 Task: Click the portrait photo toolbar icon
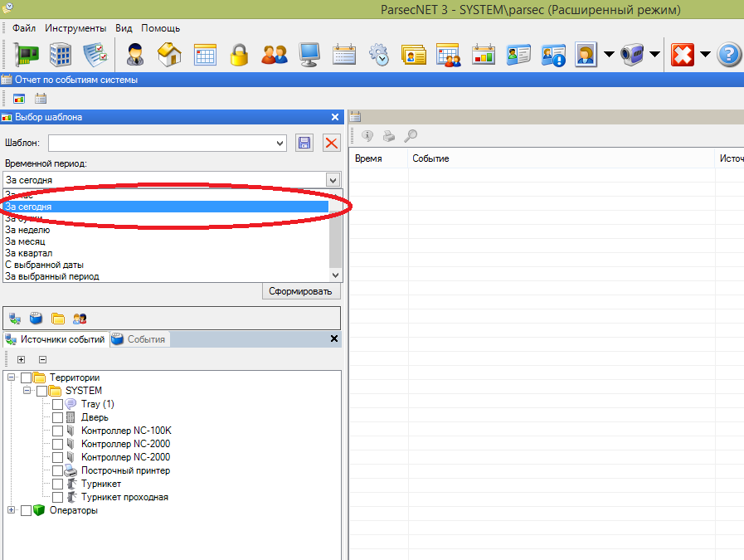coord(586,55)
